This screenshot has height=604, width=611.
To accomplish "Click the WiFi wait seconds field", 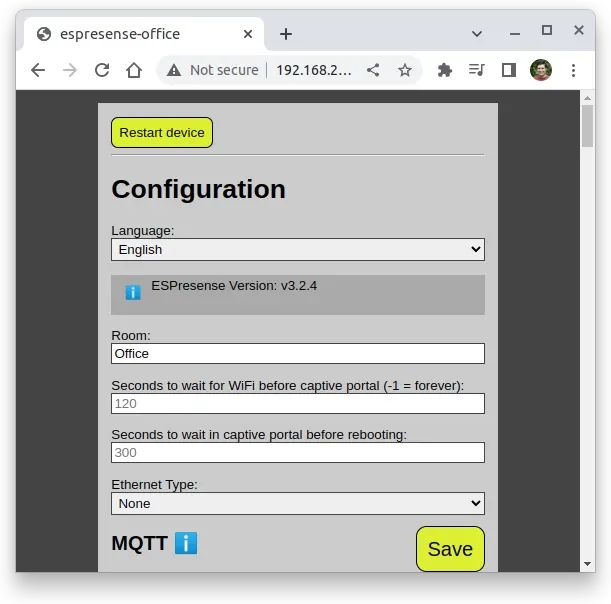I will pos(298,403).
